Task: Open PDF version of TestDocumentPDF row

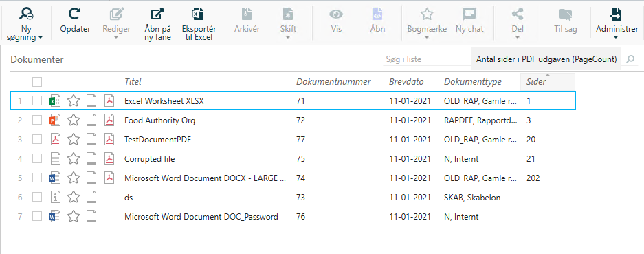Action: click(x=109, y=140)
